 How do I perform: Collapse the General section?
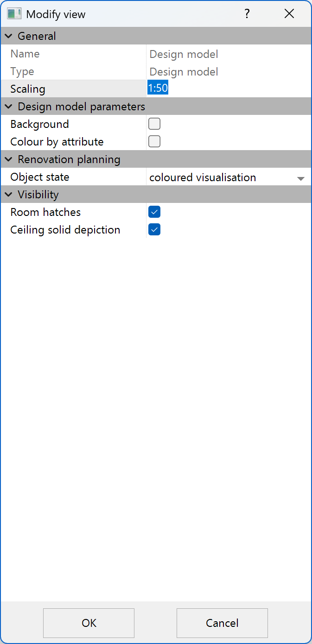pyautogui.click(x=8, y=36)
